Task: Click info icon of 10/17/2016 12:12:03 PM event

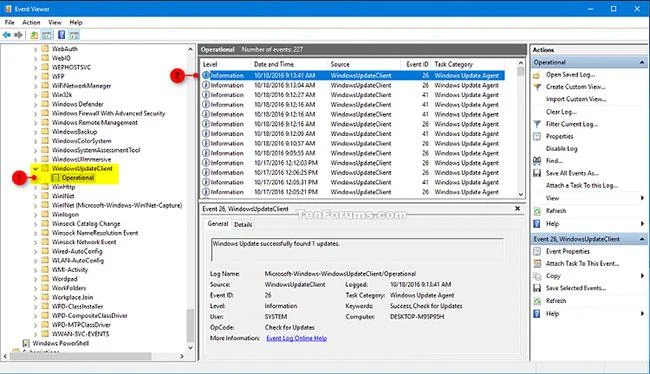Action: coord(206,163)
